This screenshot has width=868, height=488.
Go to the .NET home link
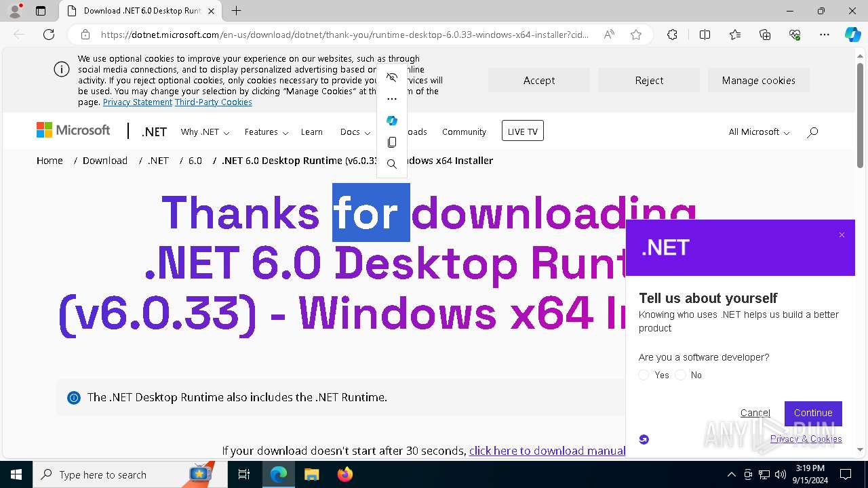(x=154, y=132)
